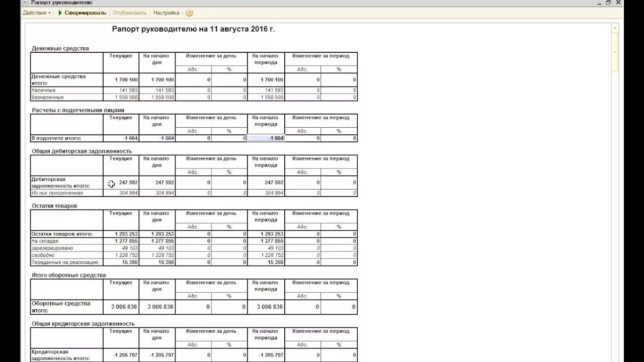The image size is (644, 362).
Task: Open the Действия dropdown menu
Action: (x=37, y=13)
